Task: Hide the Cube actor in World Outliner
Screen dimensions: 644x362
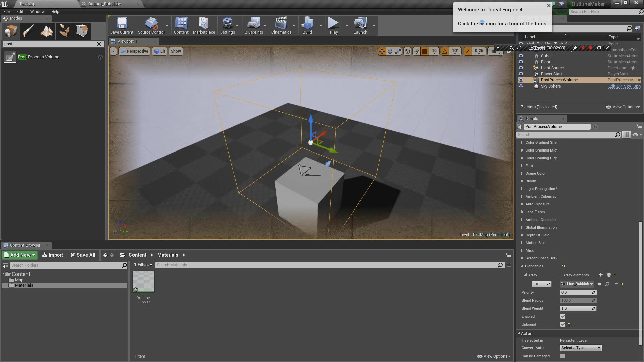Action: [x=521, y=56]
